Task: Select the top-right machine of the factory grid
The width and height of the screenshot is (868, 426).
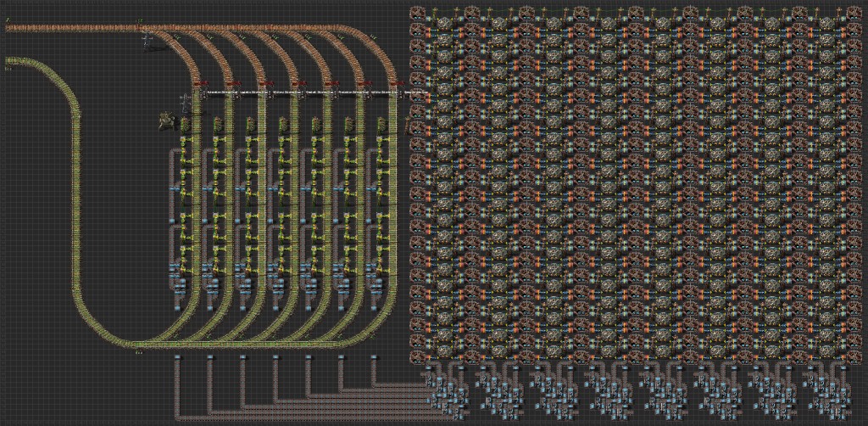Action: tap(853, 12)
